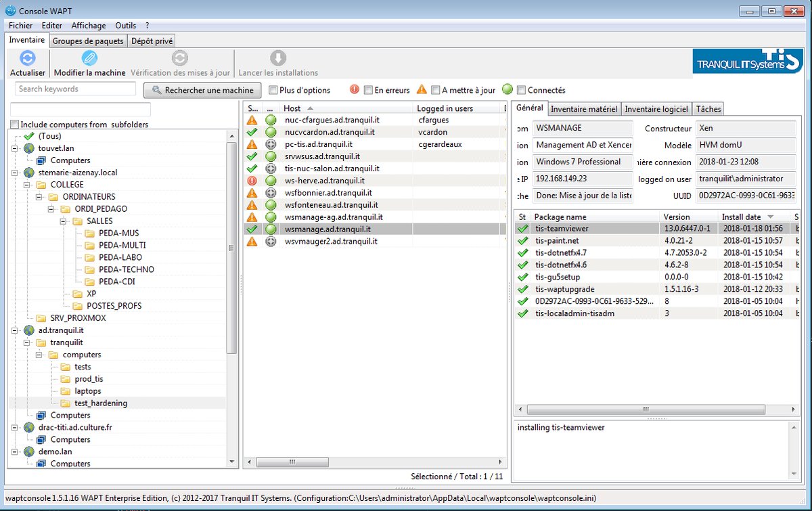Open the Outils menu
This screenshot has height=511, width=812.
tap(125, 26)
